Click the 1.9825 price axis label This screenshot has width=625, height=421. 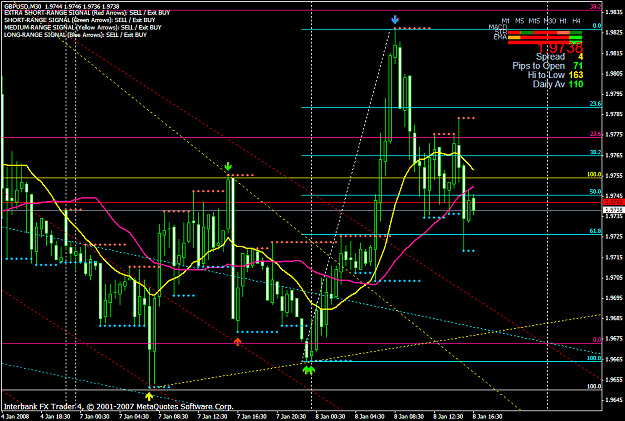[614, 32]
